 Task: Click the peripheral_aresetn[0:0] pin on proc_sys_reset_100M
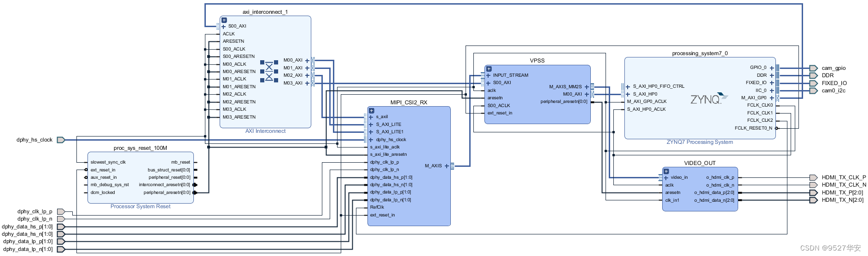pos(167,193)
